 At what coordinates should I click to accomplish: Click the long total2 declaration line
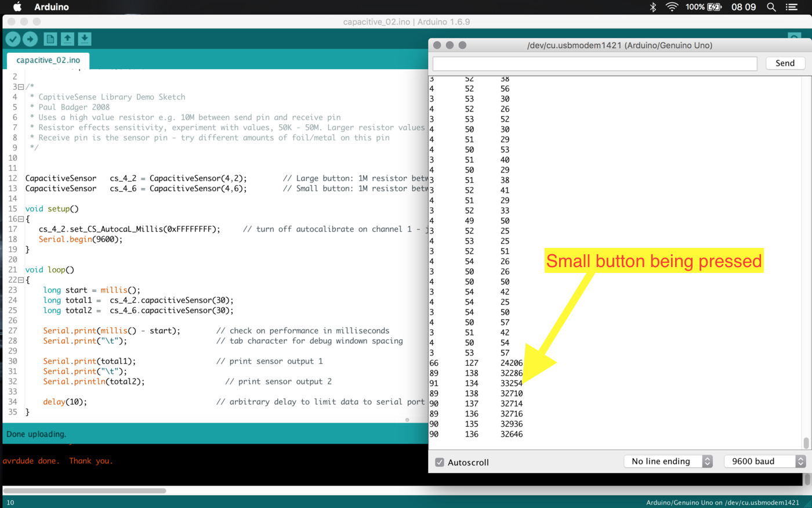[138, 311]
